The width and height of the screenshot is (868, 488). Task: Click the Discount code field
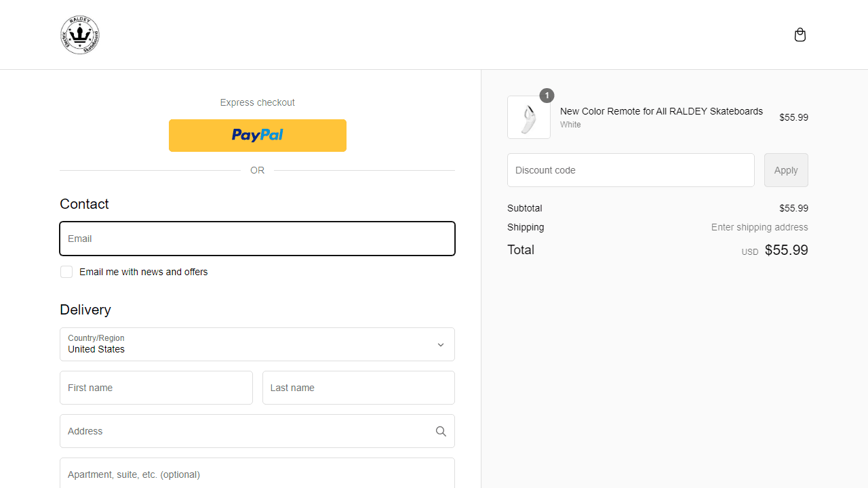pos(631,170)
